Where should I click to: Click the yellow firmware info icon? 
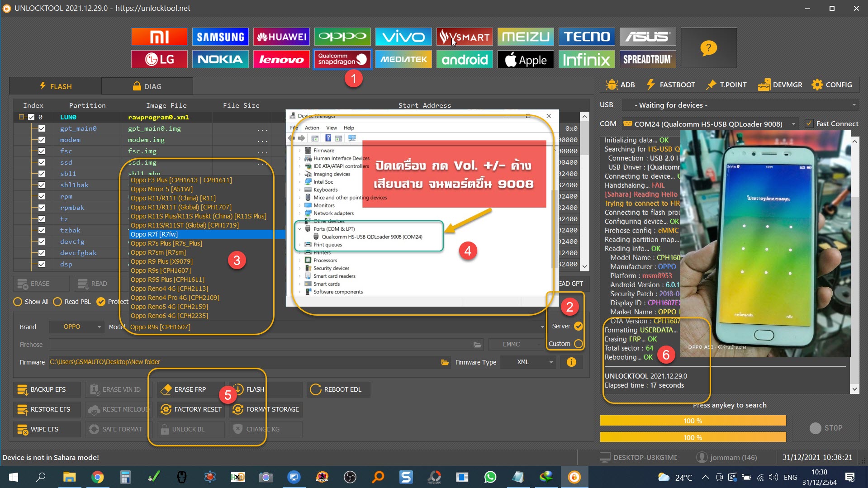tap(571, 362)
